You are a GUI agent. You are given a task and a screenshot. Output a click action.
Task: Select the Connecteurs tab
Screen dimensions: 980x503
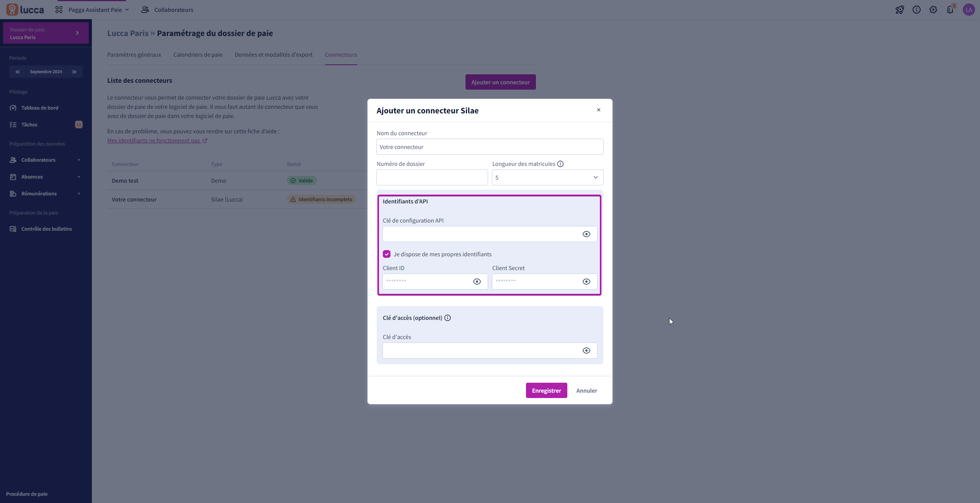pos(341,54)
